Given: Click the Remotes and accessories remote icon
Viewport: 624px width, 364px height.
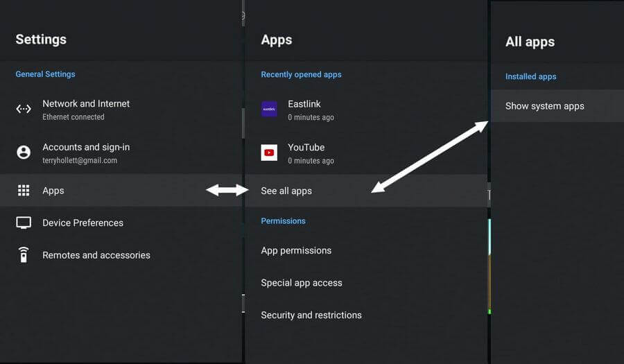Looking at the screenshot, I should [24, 254].
